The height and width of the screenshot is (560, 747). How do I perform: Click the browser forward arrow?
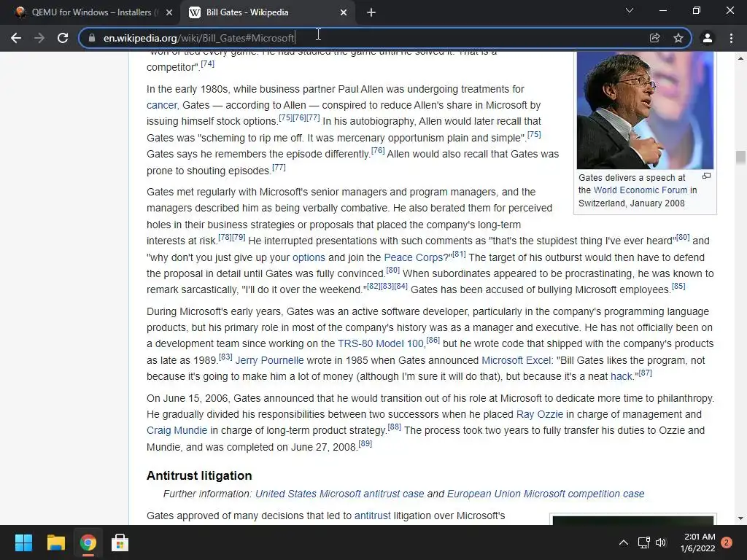[x=39, y=38]
